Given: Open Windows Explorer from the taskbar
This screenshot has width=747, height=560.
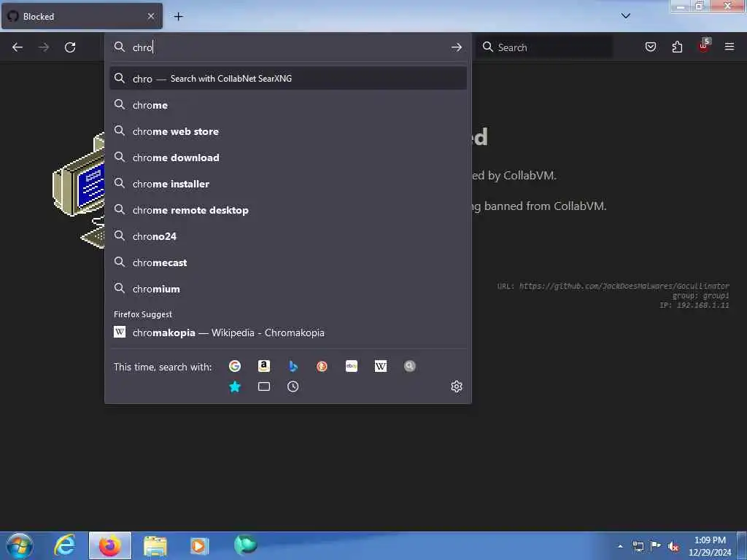Looking at the screenshot, I should (155, 545).
